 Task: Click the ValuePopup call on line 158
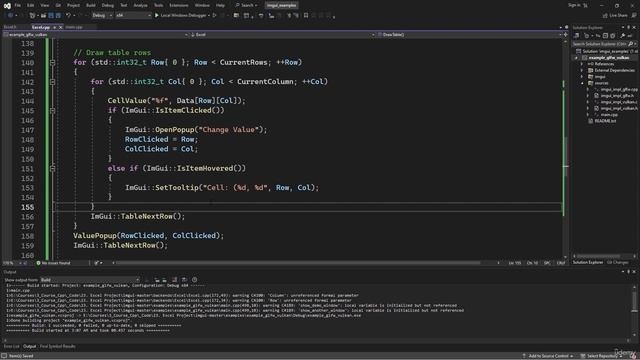pyautogui.click(x=149, y=236)
